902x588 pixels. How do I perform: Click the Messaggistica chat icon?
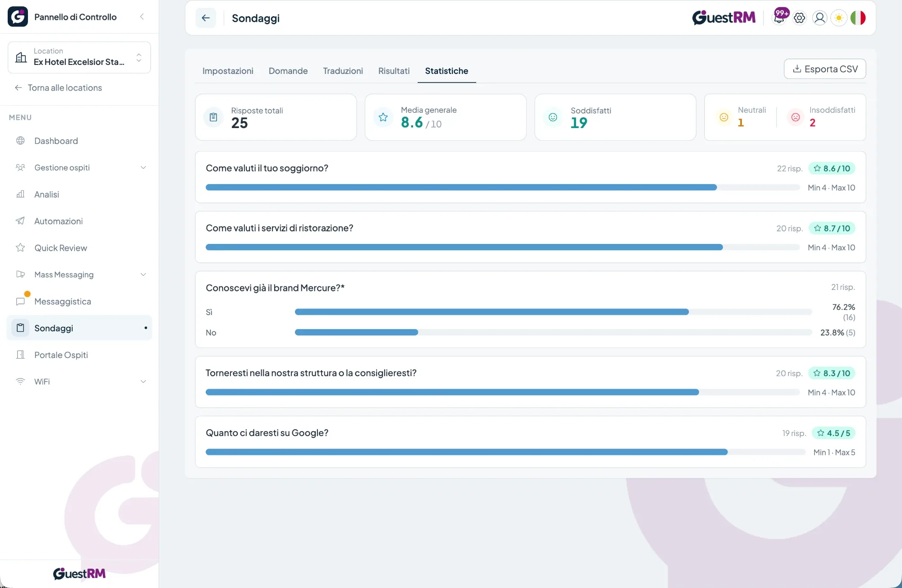[x=20, y=301]
